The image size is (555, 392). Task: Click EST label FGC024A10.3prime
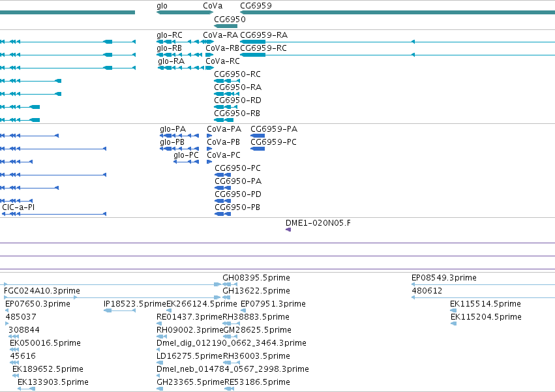tap(42, 291)
